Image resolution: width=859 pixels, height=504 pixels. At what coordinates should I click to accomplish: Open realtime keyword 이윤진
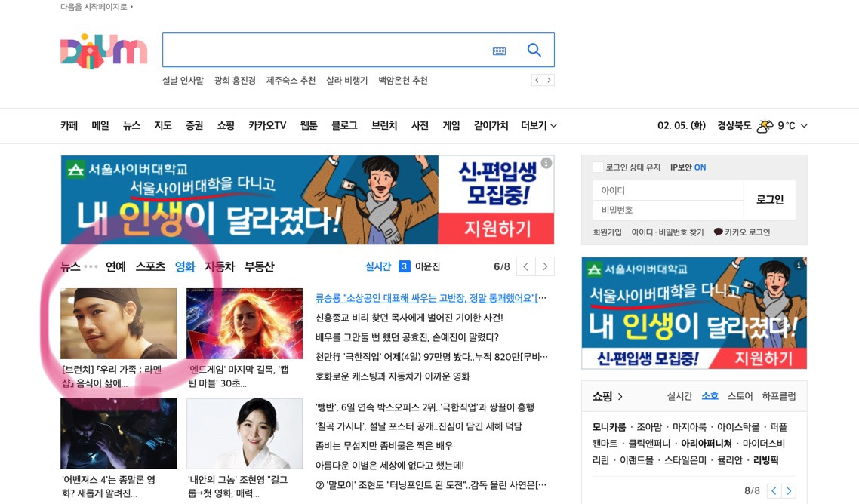click(x=427, y=267)
